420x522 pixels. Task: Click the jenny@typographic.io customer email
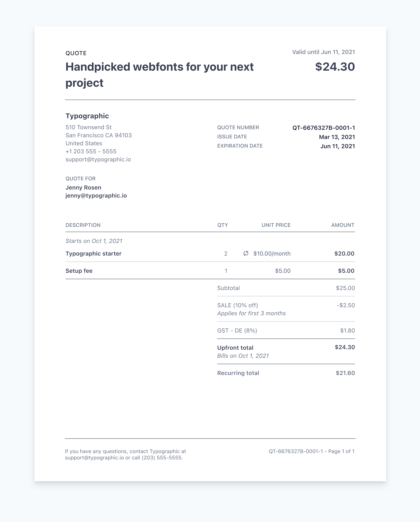click(x=96, y=195)
